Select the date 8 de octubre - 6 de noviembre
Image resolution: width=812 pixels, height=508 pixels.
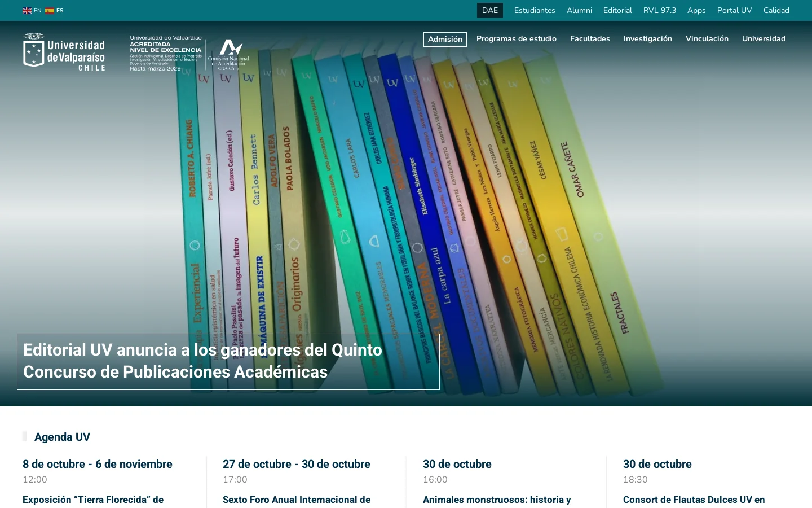click(x=98, y=464)
